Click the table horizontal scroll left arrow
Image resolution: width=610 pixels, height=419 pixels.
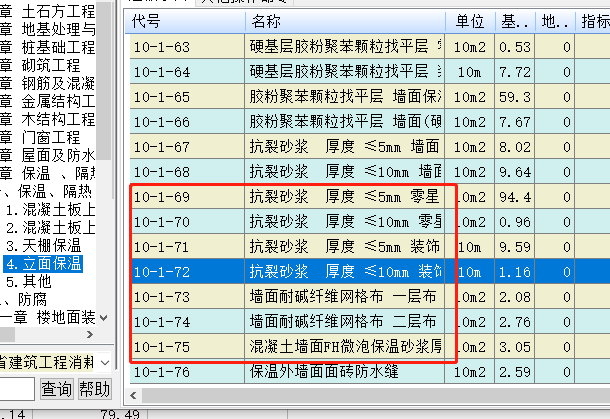pyautogui.click(x=133, y=396)
